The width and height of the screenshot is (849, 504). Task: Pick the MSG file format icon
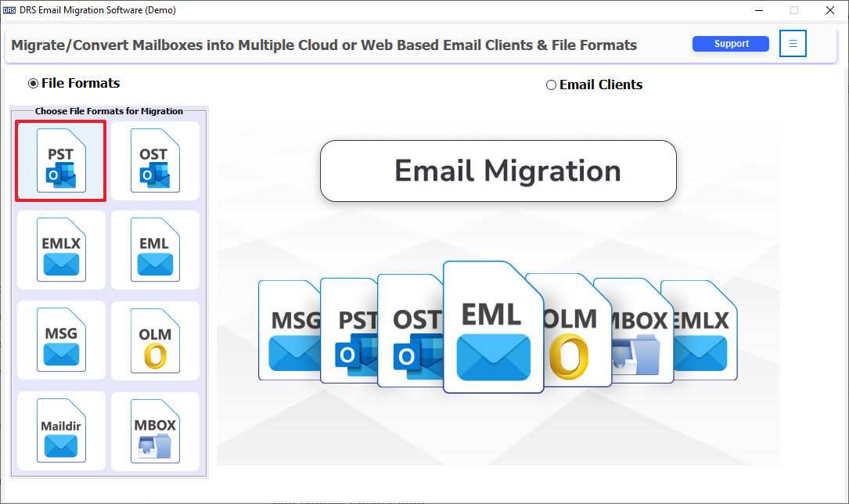click(x=61, y=340)
